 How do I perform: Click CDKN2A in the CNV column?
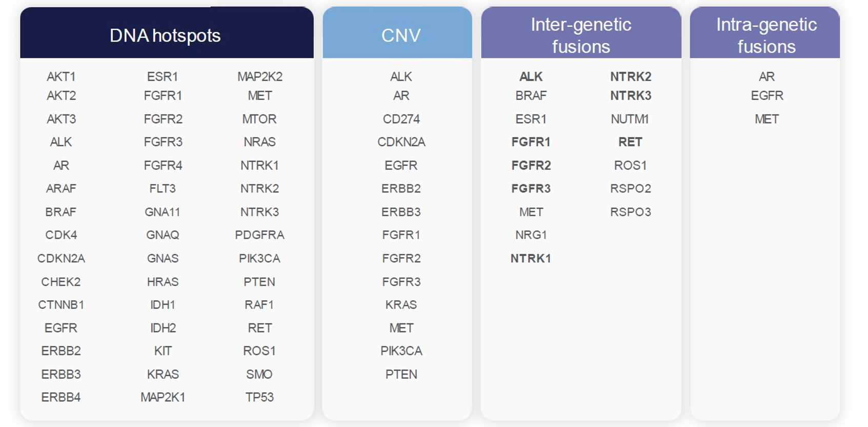click(x=401, y=142)
